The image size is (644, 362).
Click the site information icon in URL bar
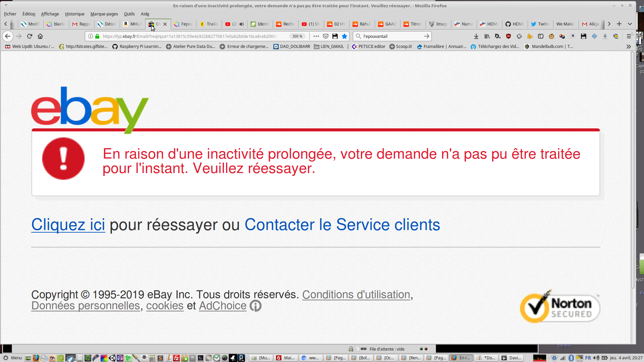(x=91, y=36)
